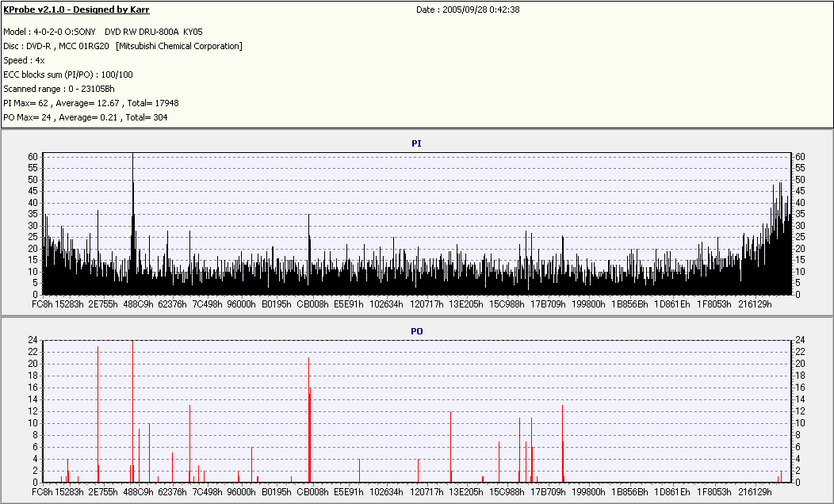Screen dimensions: 834x504
Task: Click the PI chart x-axis label 120717h
Action: coord(427,304)
